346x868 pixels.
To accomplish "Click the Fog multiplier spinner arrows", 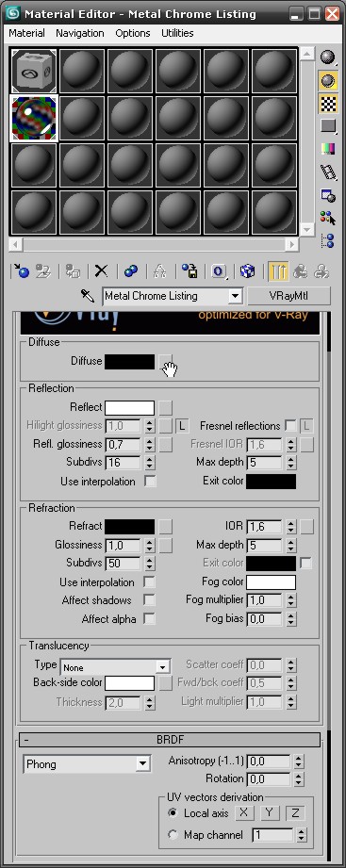I will click(x=291, y=599).
